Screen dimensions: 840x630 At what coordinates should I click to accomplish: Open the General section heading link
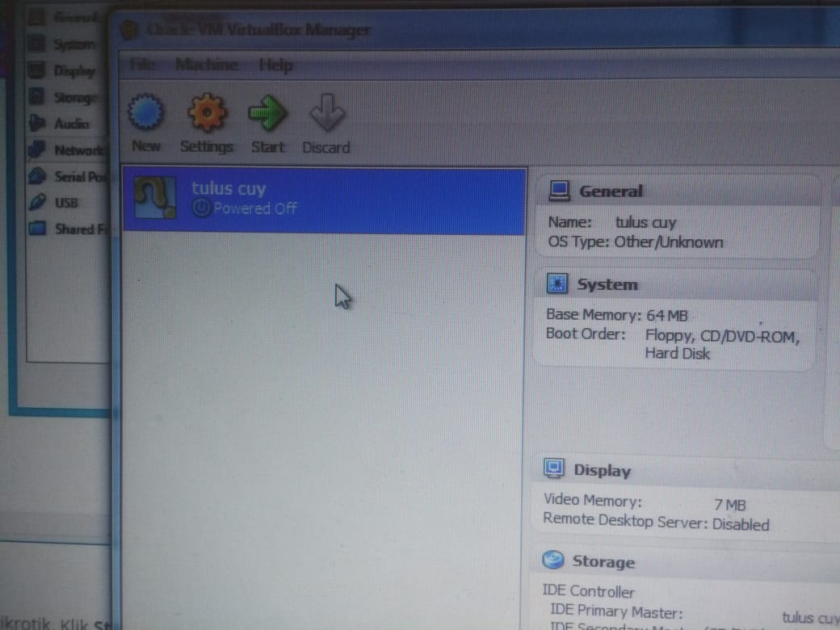tap(611, 191)
